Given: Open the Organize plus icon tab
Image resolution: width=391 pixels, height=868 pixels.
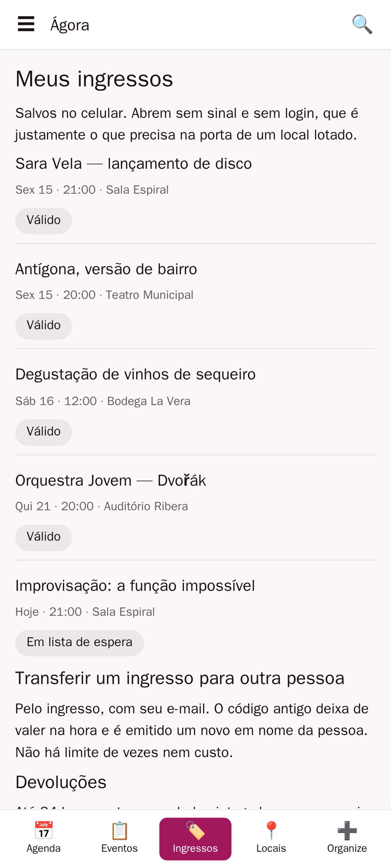Looking at the screenshot, I should point(347,839).
